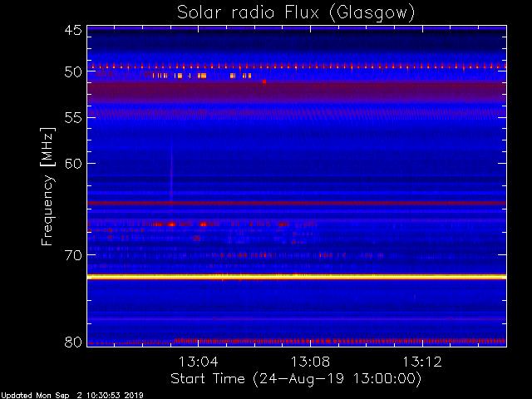Viewport: 532px width, 399px height.
Task: Click the plot title "Solar radio Flux (Glasgow)"
Action: (x=296, y=13)
